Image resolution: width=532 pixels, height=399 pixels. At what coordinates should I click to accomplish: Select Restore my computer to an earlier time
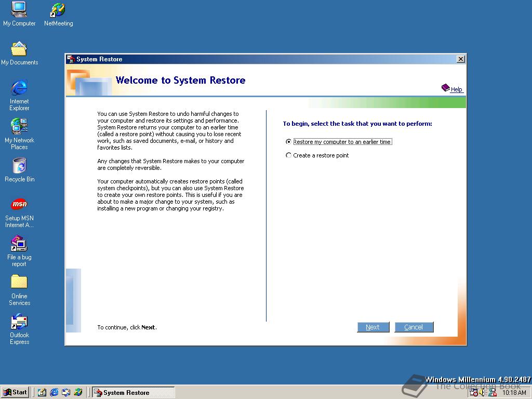(x=339, y=142)
